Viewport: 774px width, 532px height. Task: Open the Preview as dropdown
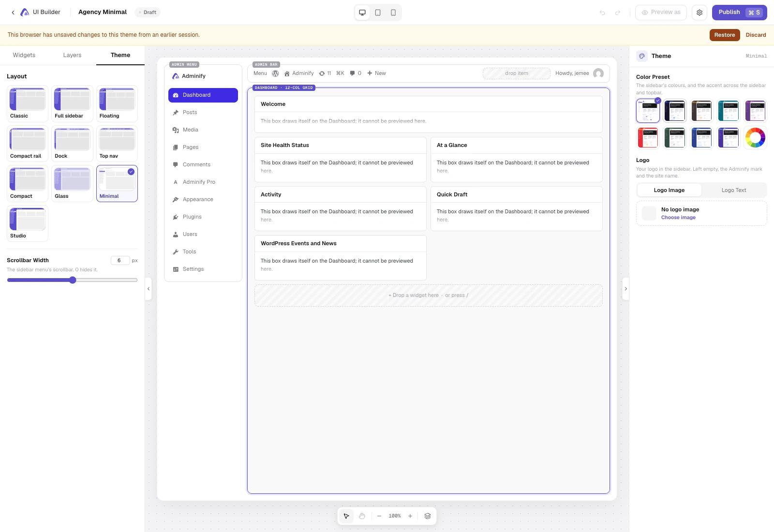point(661,13)
